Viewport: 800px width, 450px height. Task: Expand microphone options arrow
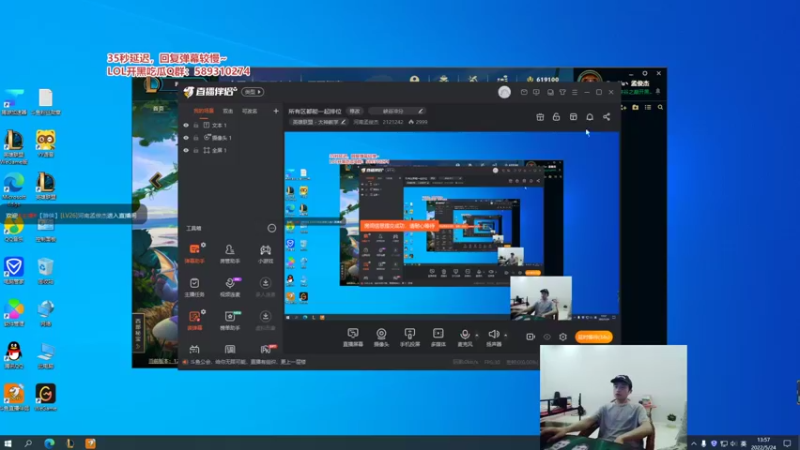point(477,335)
